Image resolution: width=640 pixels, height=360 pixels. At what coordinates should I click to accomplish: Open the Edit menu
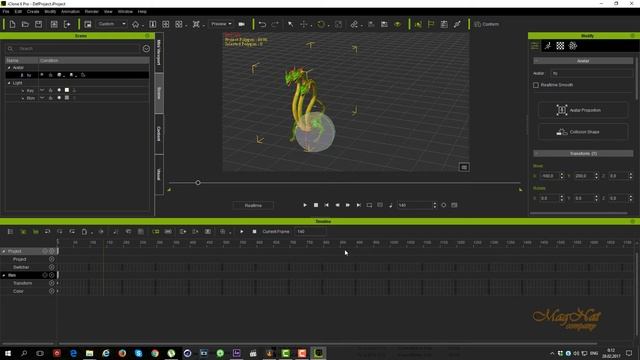18,11
